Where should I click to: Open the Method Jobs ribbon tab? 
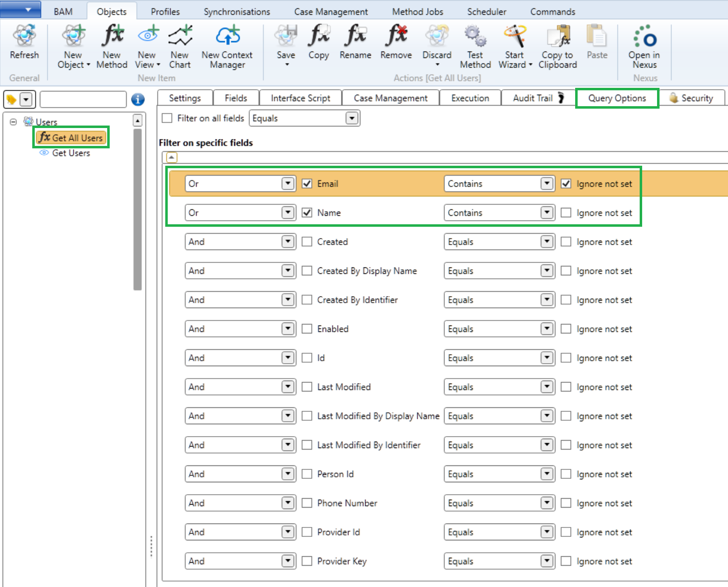[x=417, y=11]
